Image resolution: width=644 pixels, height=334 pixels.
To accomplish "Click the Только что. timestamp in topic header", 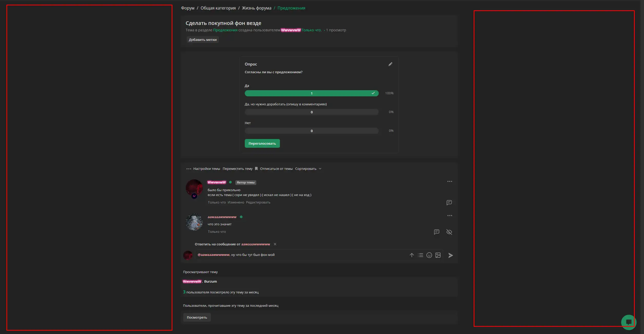I will coord(311,30).
